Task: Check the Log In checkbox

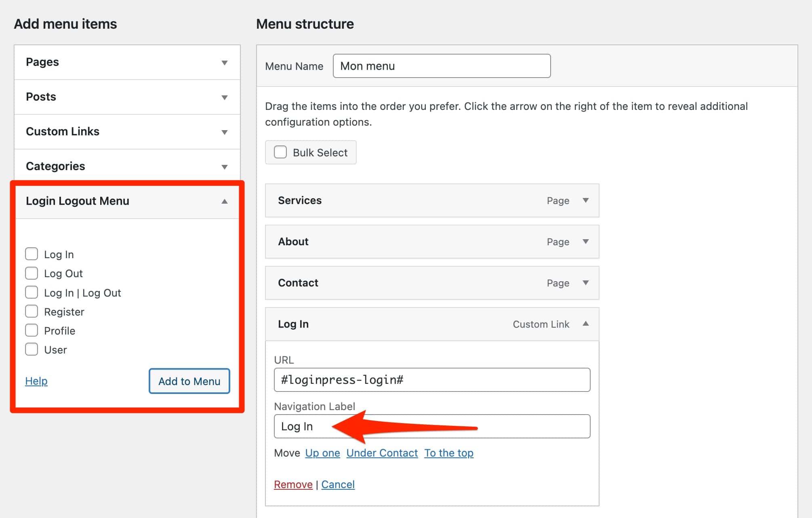Action: point(32,254)
